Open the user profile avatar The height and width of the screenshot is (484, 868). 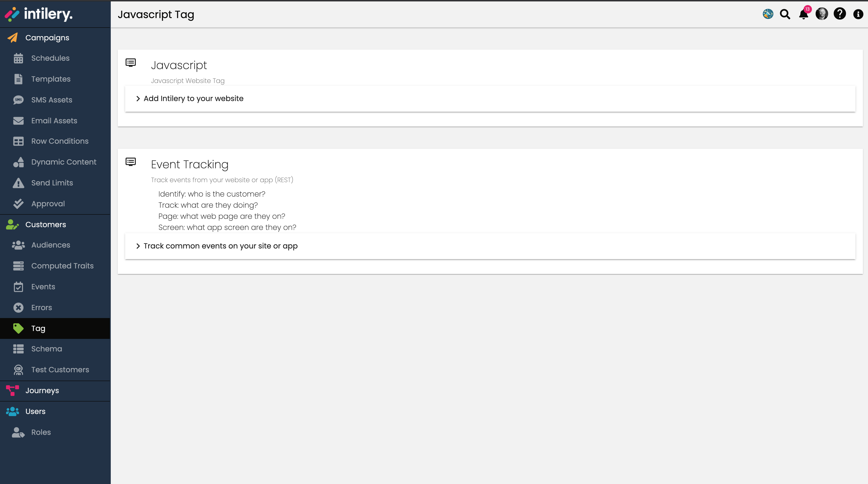(821, 14)
